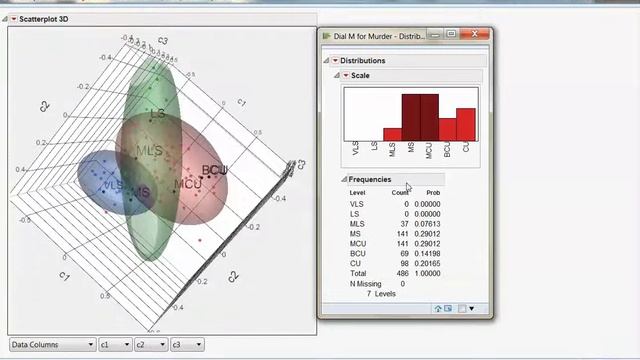Viewport: 640px width, 360px height.
Task: Select the dark MCU histogram bar
Action: point(429,118)
